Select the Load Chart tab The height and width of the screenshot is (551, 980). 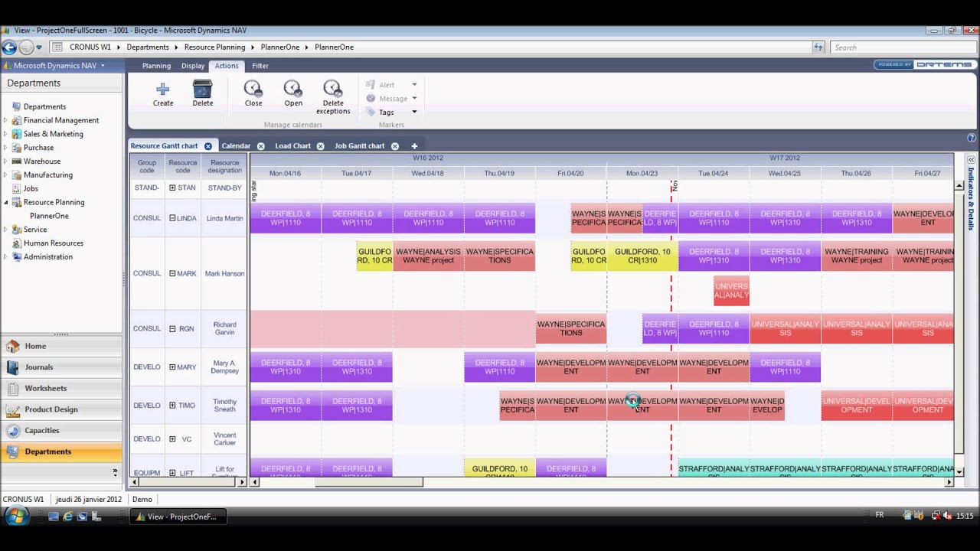point(292,146)
